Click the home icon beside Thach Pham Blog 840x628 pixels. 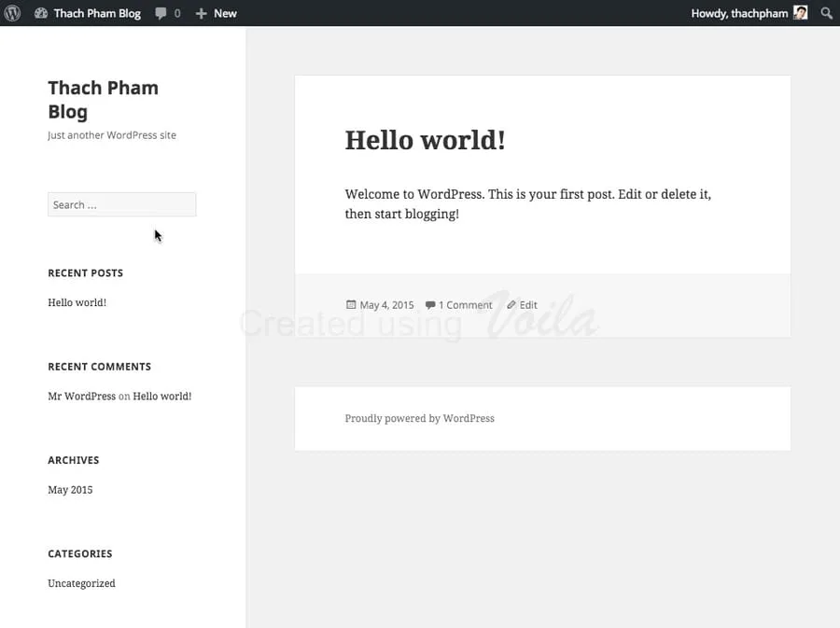point(39,12)
